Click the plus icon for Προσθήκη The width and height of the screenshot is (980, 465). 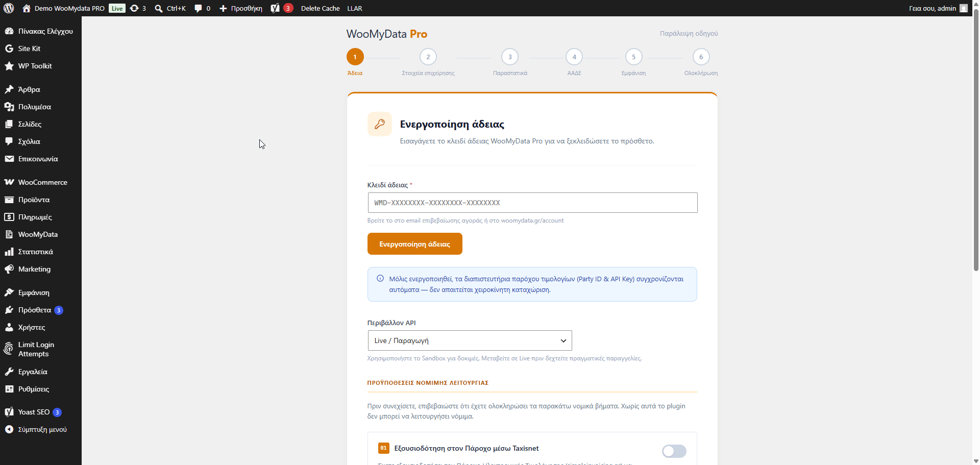(x=223, y=8)
